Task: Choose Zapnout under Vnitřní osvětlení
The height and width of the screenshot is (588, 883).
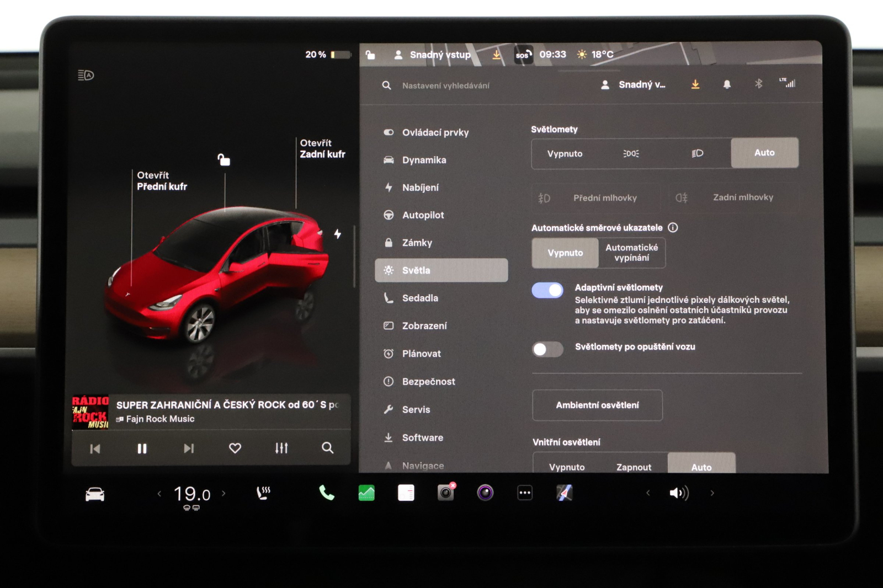Action: (x=634, y=467)
